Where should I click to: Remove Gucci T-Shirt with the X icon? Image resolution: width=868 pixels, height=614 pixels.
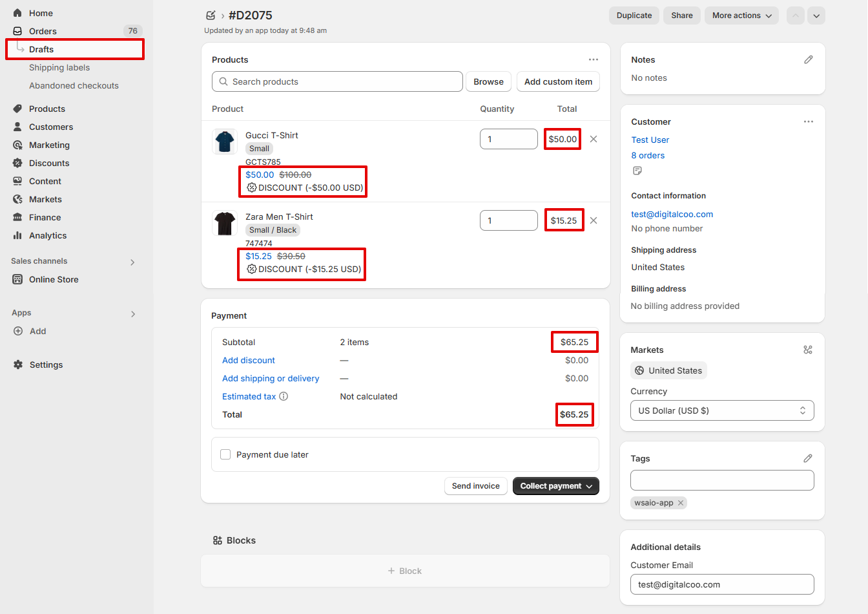pos(594,139)
